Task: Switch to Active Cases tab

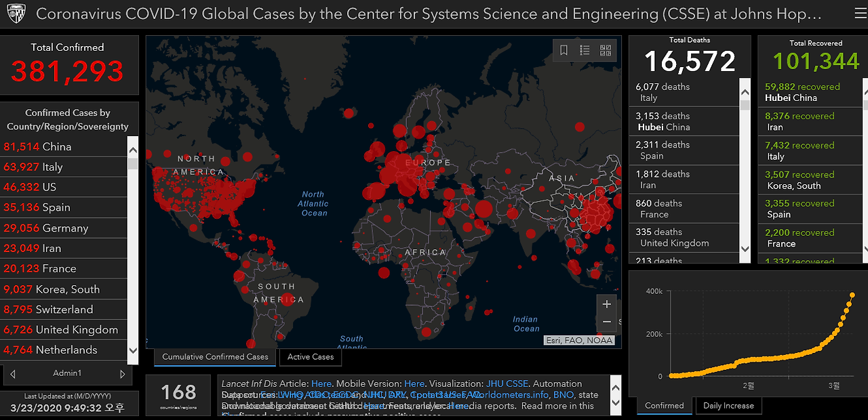Action: click(311, 357)
